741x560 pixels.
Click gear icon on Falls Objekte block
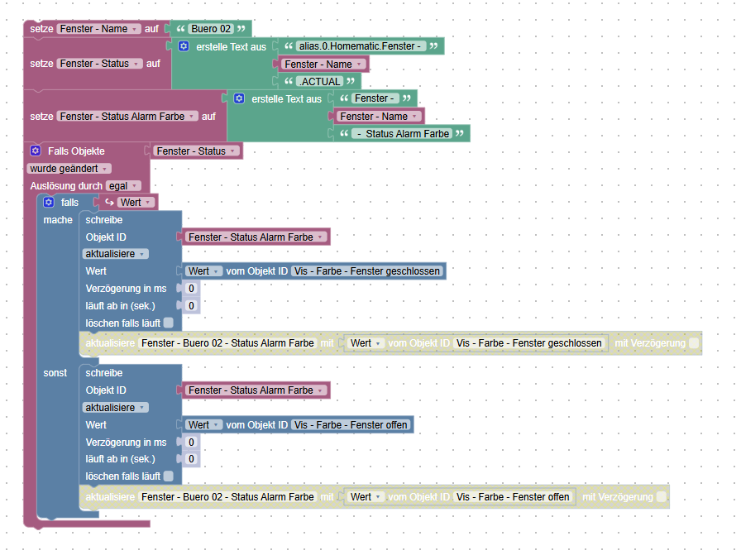pos(36,151)
